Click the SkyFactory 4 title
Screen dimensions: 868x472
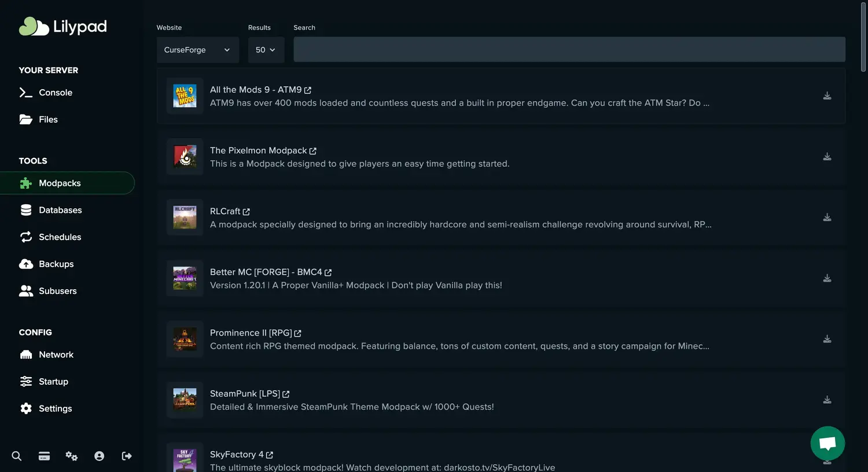pyautogui.click(x=237, y=454)
